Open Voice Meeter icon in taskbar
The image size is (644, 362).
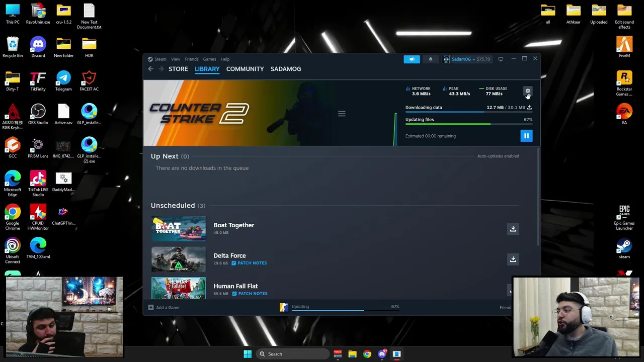pyautogui.click(x=338, y=354)
